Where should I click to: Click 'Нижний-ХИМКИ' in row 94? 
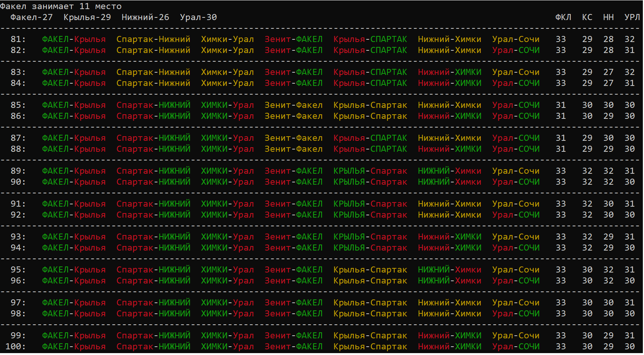pos(450,248)
